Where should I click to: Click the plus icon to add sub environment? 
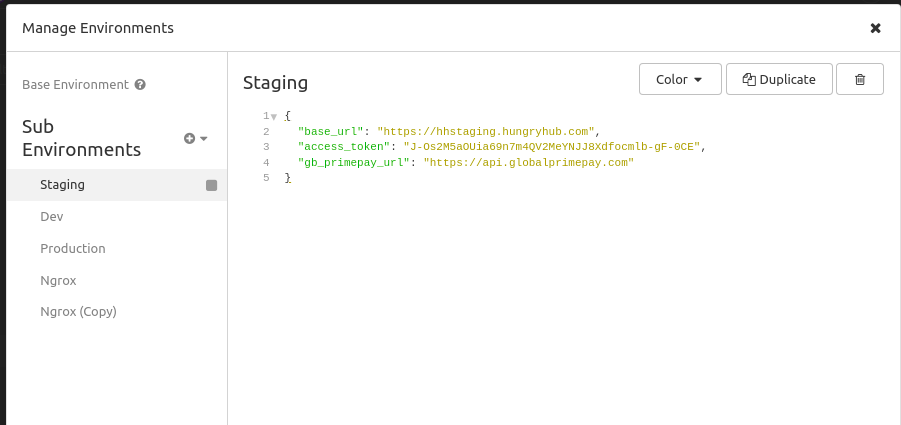[189, 138]
